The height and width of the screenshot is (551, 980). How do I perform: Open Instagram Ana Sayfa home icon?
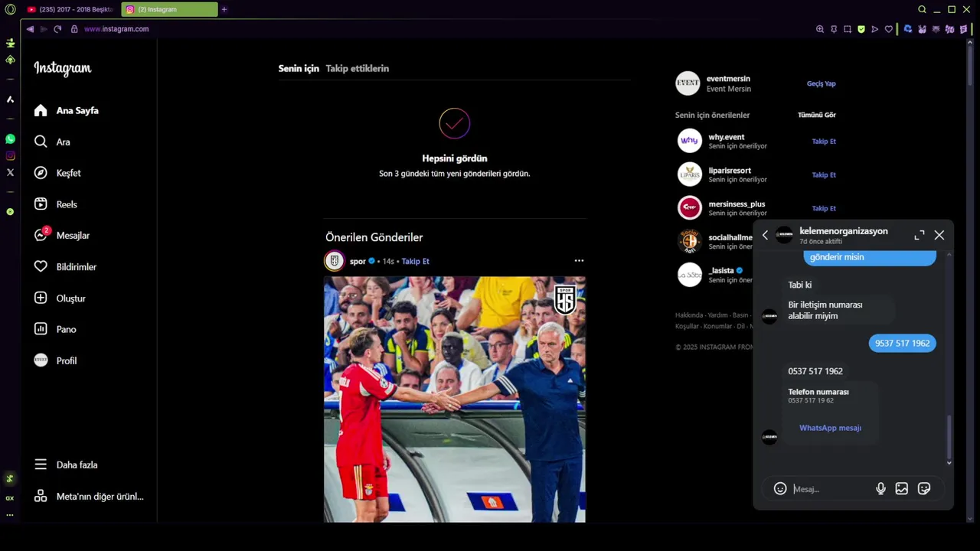[41, 110]
